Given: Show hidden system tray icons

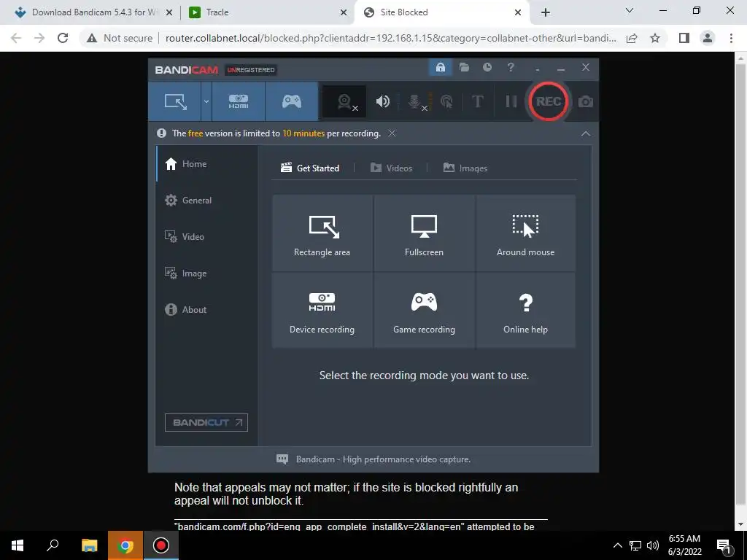Looking at the screenshot, I should tap(617, 545).
